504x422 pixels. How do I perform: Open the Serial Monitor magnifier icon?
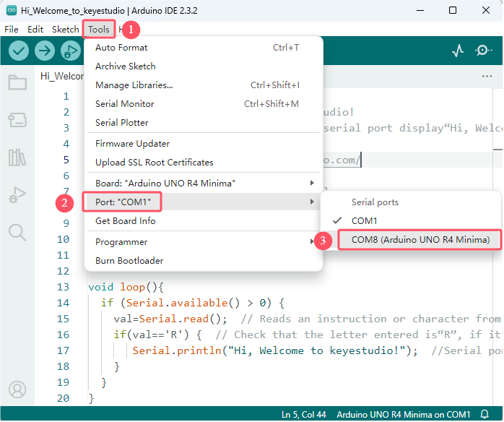click(484, 51)
